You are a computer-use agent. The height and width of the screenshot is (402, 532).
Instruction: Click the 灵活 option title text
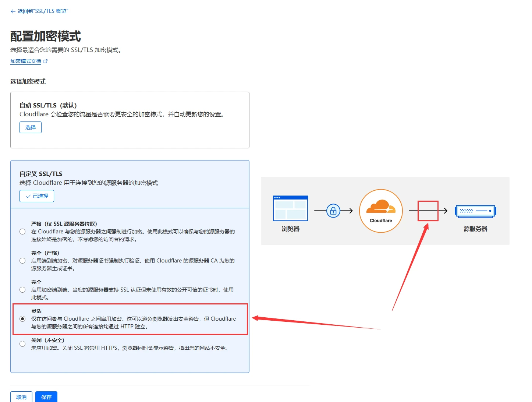[36, 311]
